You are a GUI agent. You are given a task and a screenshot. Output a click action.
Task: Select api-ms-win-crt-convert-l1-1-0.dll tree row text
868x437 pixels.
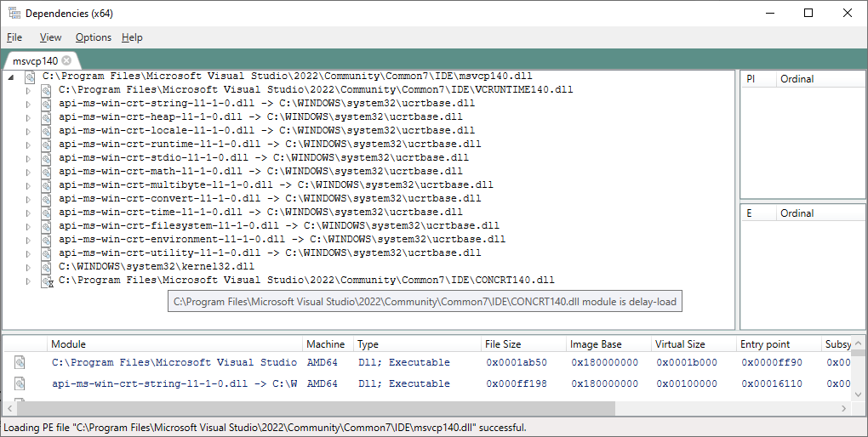[x=270, y=198]
